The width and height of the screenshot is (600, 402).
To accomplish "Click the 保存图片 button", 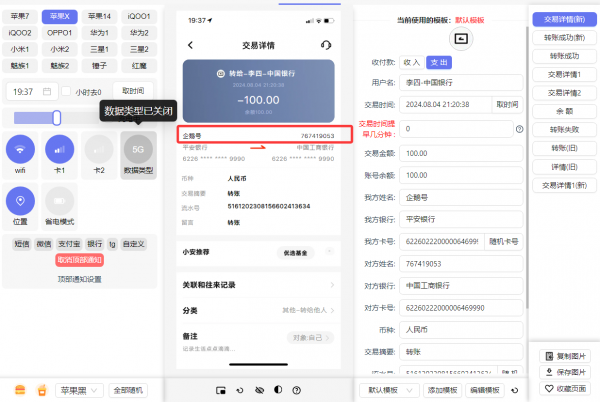I will pos(566,372).
